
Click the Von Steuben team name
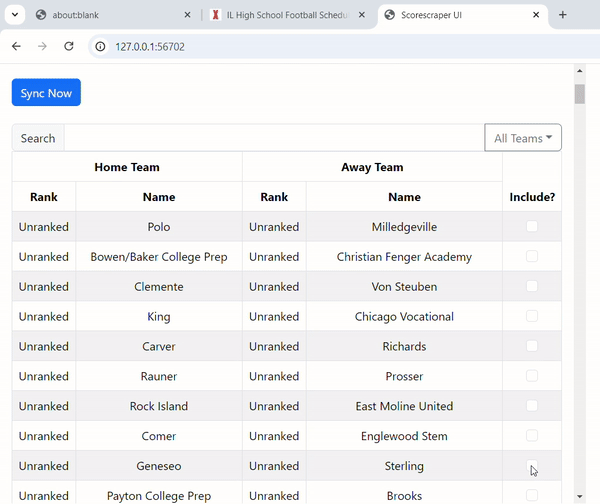(404, 287)
